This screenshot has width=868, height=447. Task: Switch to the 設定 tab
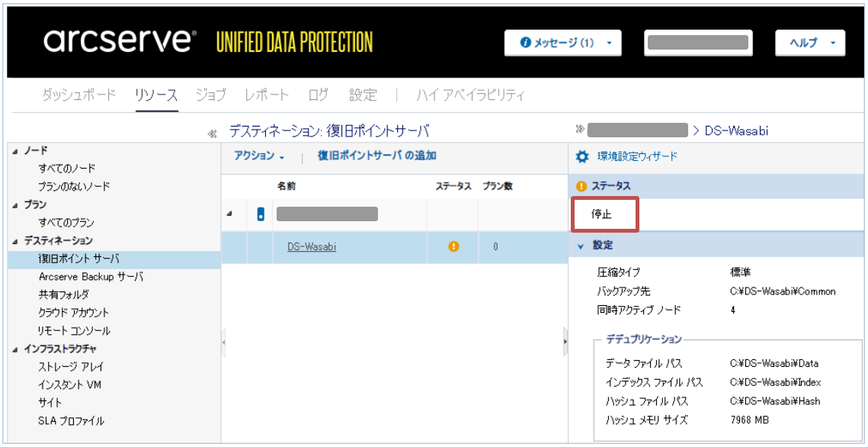363,95
